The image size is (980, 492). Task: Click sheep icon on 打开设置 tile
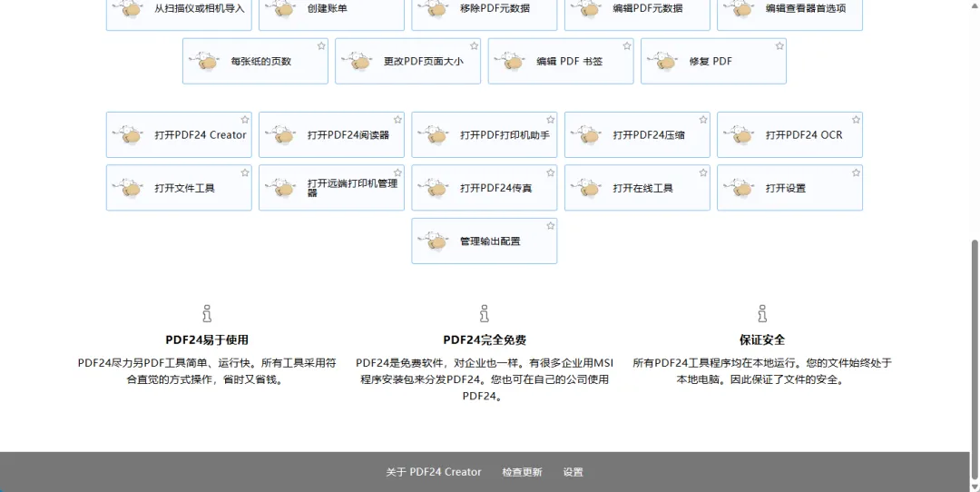point(740,188)
